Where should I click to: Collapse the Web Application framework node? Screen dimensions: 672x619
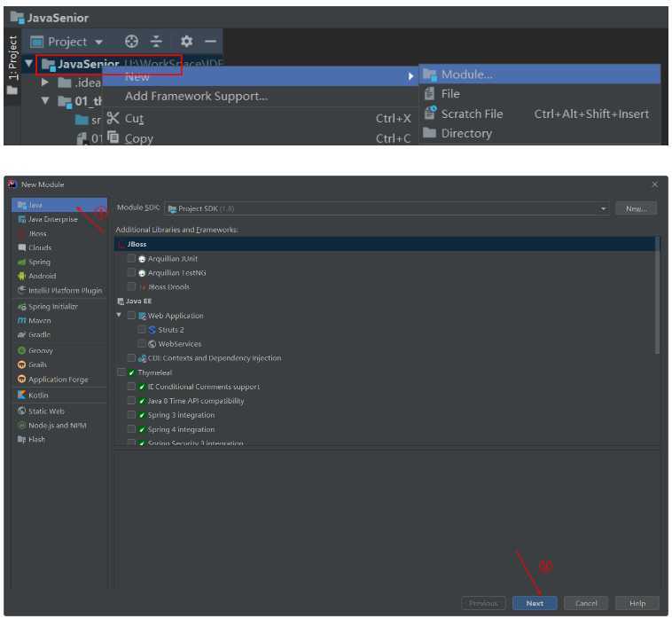[x=119, y=315]
